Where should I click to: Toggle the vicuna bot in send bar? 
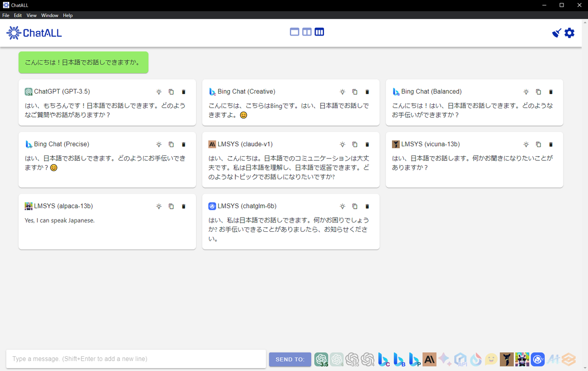[x=507, y=359]
